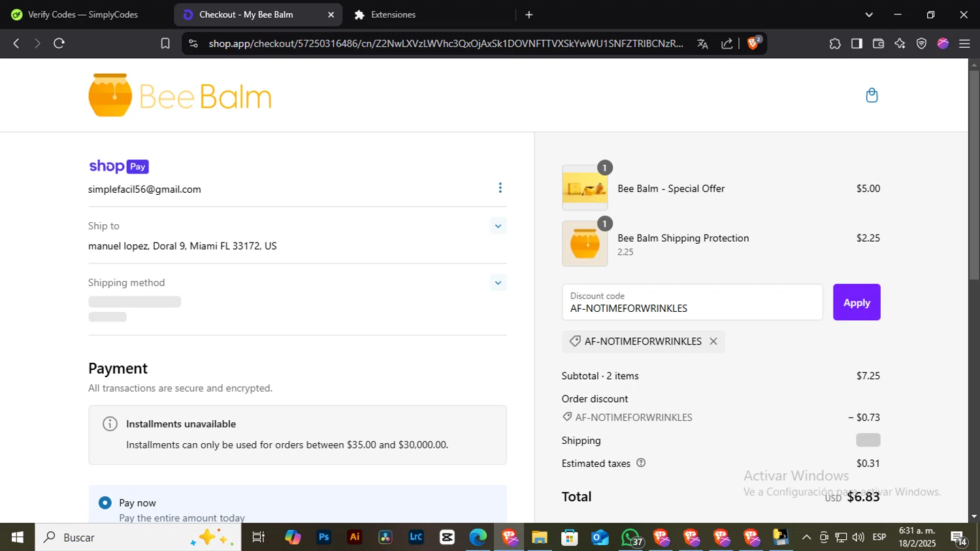Open the site settings icon in address bar
980x551 pixels.
pos(193,43)
